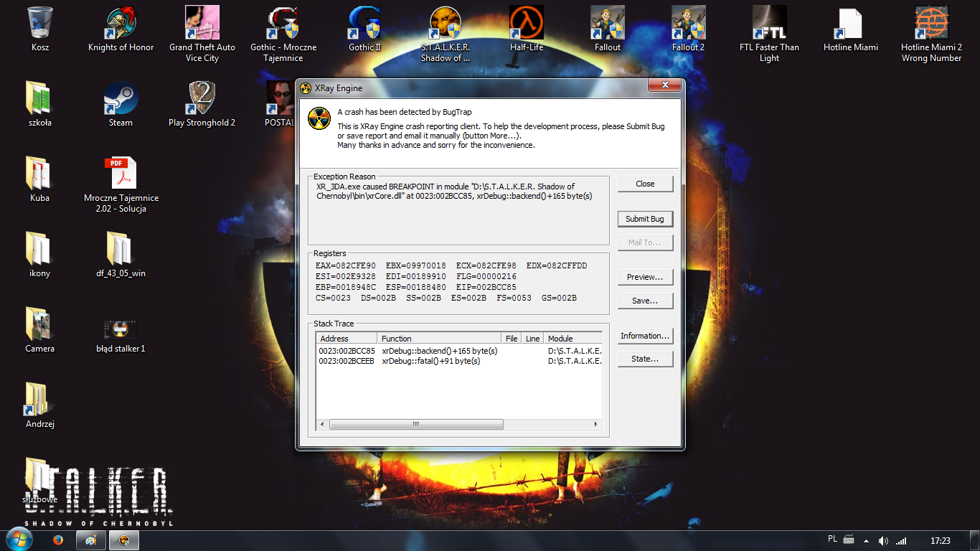Screen dimensions: 980x551
Task: Click the Preview... button
Action: click(x=645, y=277)
